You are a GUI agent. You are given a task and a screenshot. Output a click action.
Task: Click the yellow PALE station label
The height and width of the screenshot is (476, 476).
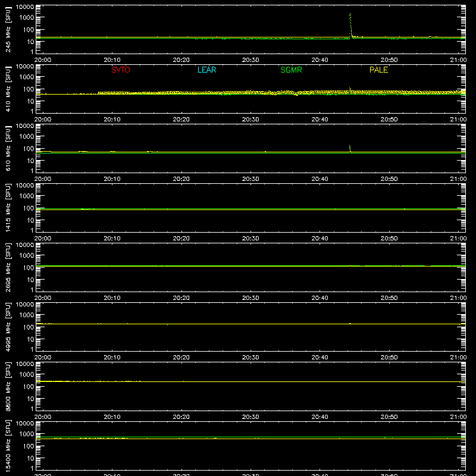[378, 70]
